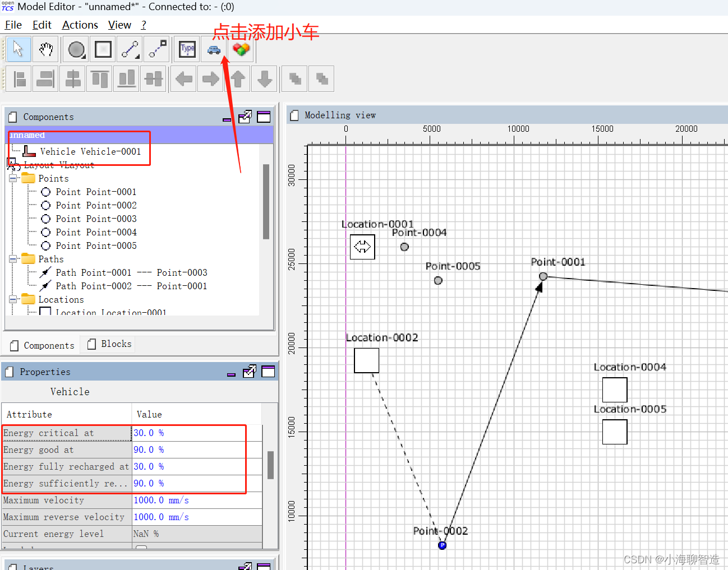Maximize the Components panel
728x570 pixels.
click(264, 117)
